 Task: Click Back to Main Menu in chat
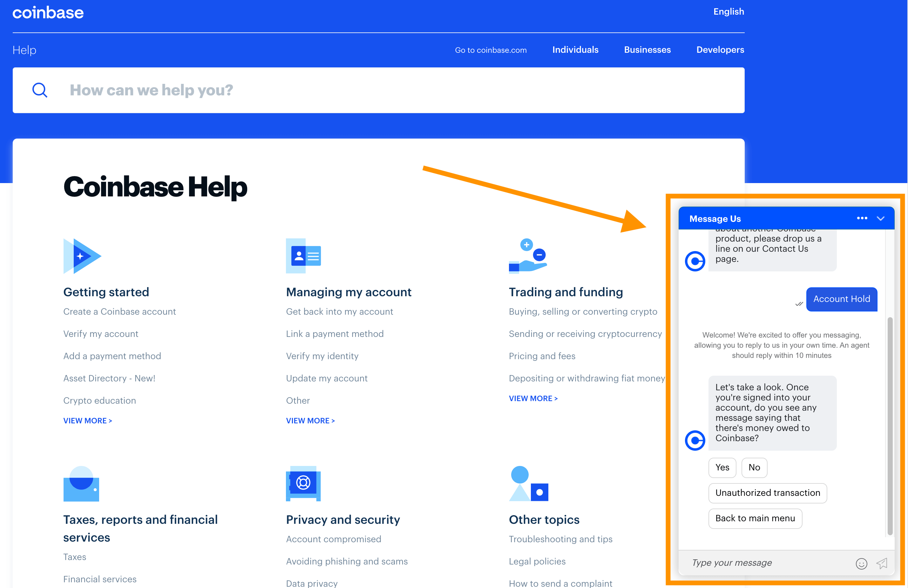tap(755, 518)
